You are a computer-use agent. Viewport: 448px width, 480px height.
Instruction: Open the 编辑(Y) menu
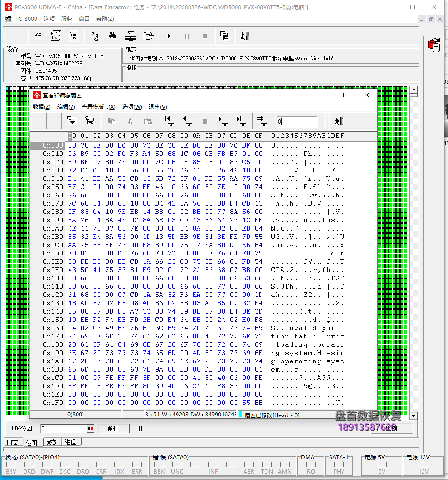pyautogui.click(x=66, y=107)
